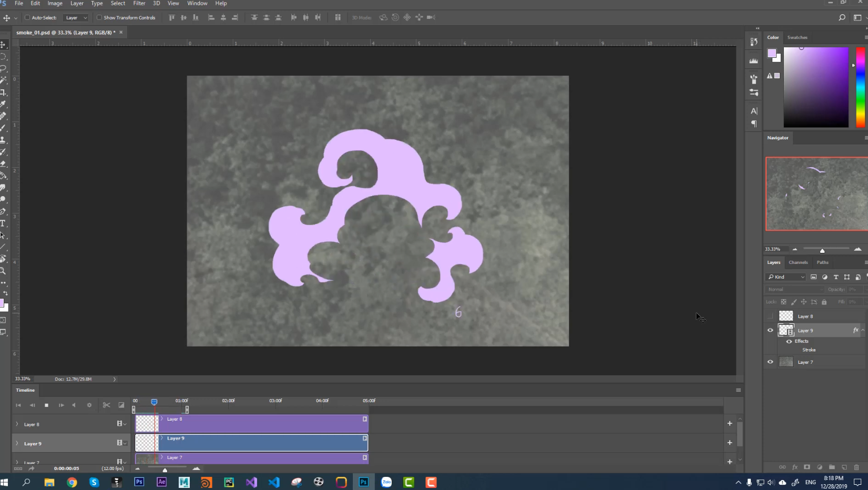868x490 pixels.
Task: Go to the first frame of timeline
Action: tap(18, 405)
